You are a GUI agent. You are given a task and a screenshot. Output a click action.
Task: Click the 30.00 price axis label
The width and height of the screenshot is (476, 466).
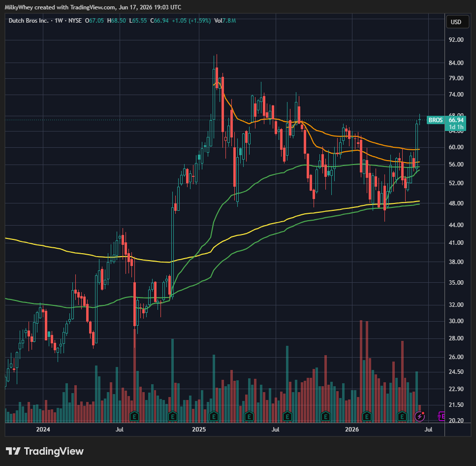[456, 321]
